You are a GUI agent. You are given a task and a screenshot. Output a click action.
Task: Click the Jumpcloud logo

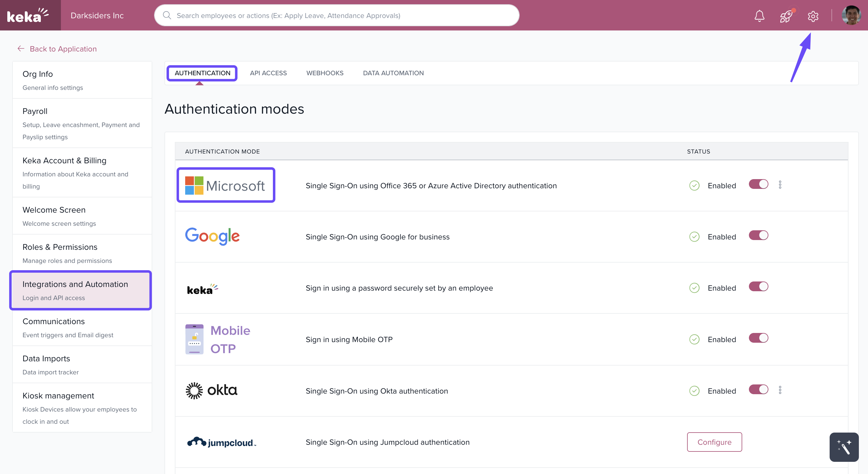221,442
